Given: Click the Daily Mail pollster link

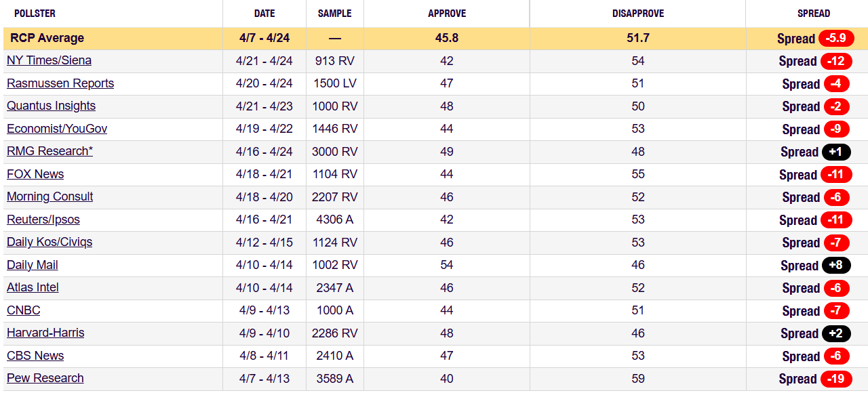Looking at the screenshot, I should (33, 265).
